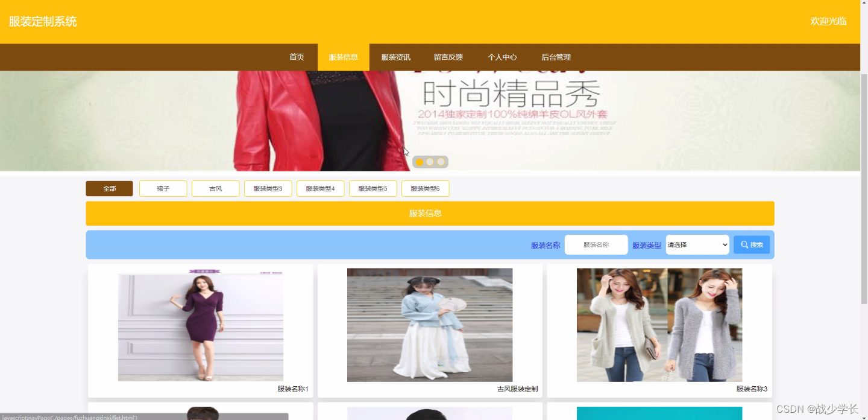Viewport: 868px width, 420px height.
Task: Go to 留言反馈 page
Action: tap(448, 57)
